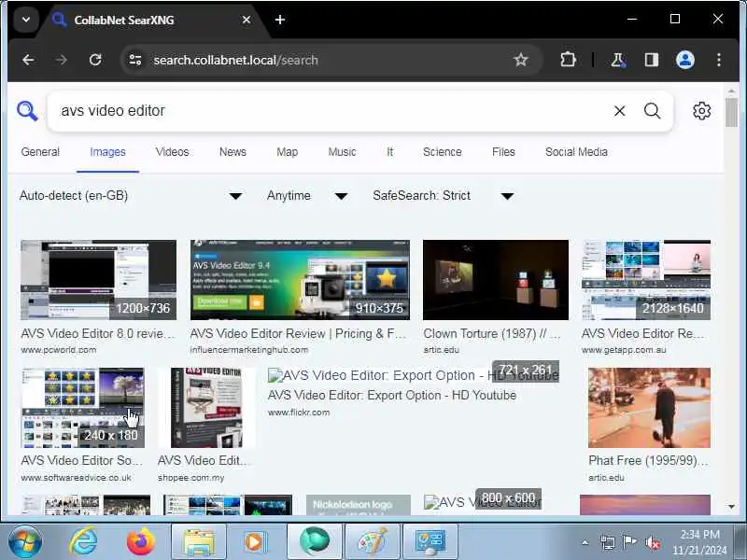
Task: Open Chrome three-dot menu
Action: [718, 60]
